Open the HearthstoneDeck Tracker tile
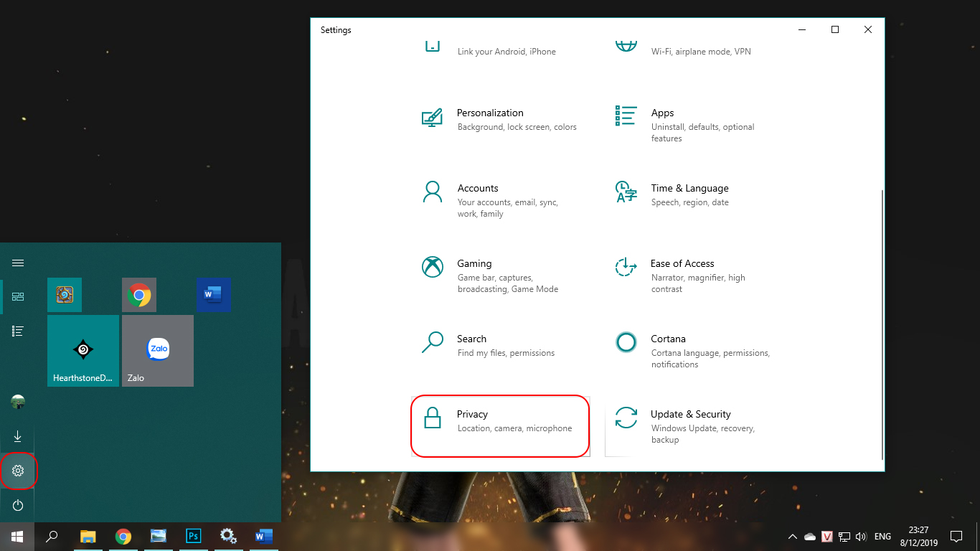 click(83, 351)
